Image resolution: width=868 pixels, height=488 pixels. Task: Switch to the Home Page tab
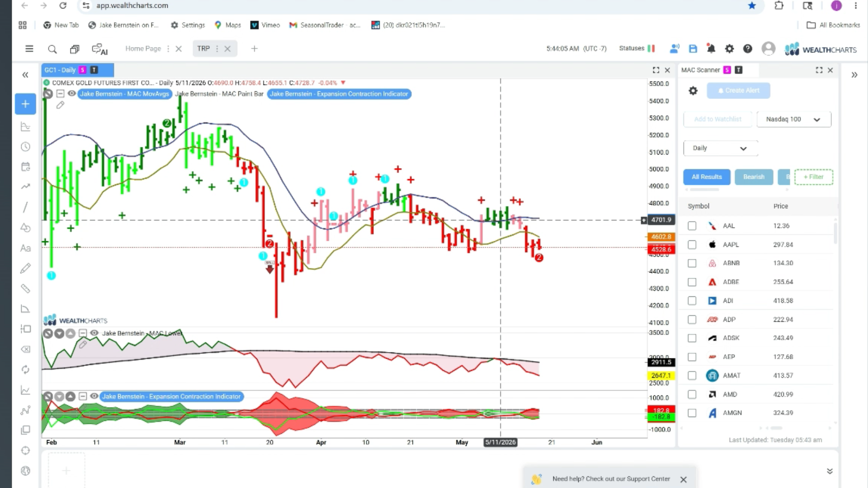143,48
